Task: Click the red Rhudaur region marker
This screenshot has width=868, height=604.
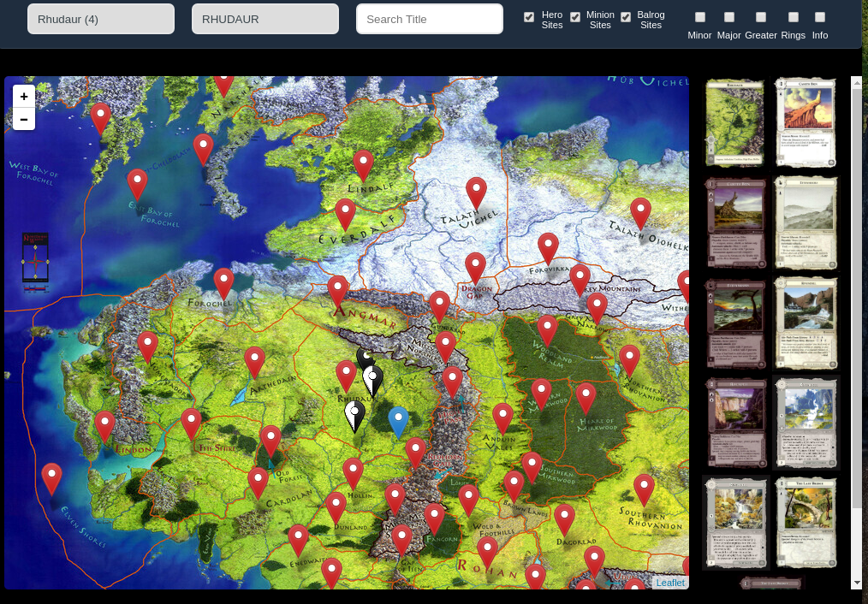Action: point(347,376)
